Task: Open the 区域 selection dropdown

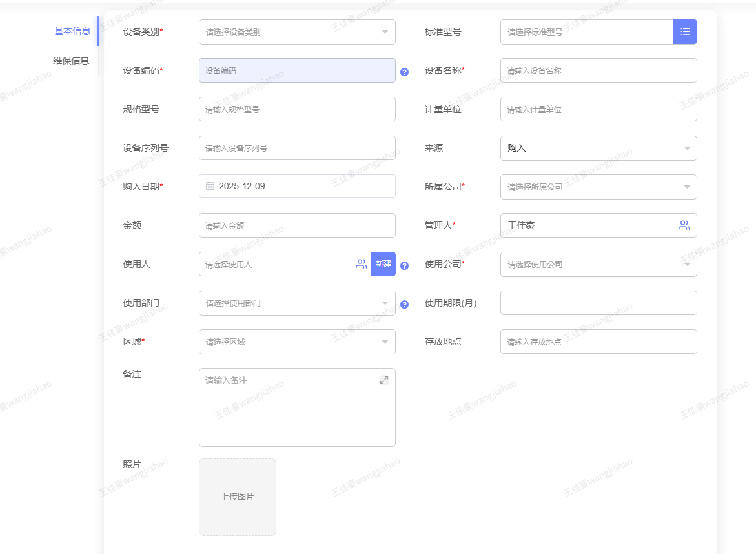Action: coord(297,342)
